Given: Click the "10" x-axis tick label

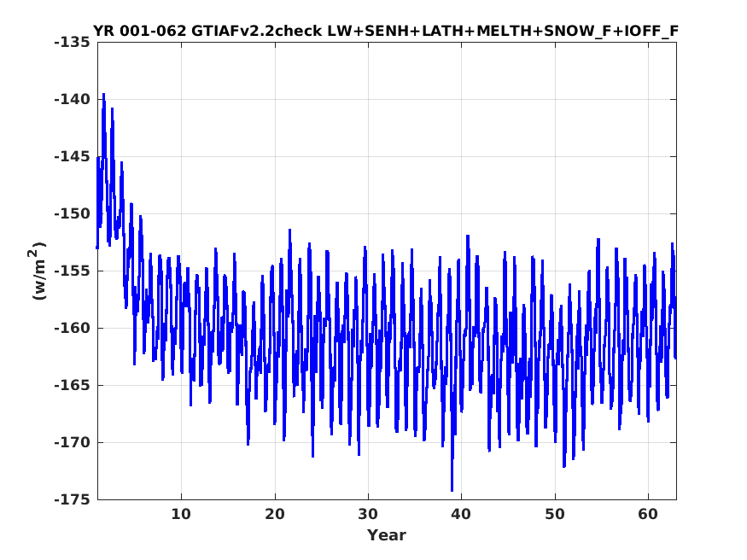Looking at the screenshot, I should point(181,514).
